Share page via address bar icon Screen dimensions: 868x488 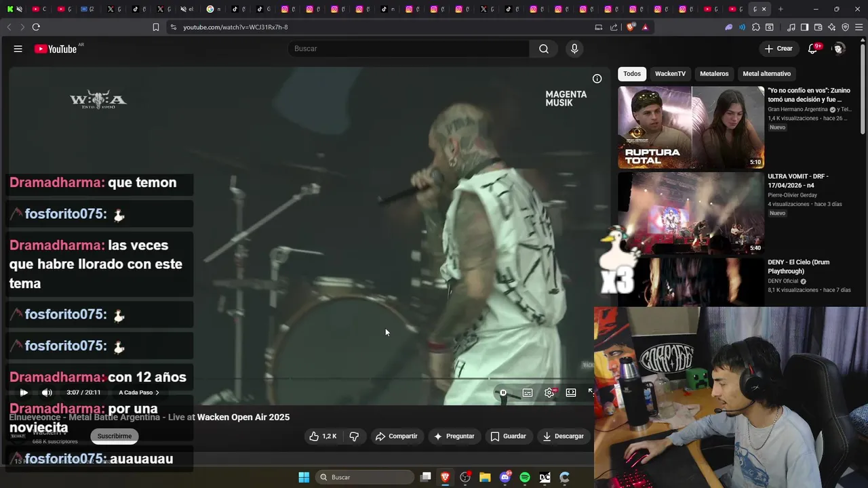pos(614,27)
